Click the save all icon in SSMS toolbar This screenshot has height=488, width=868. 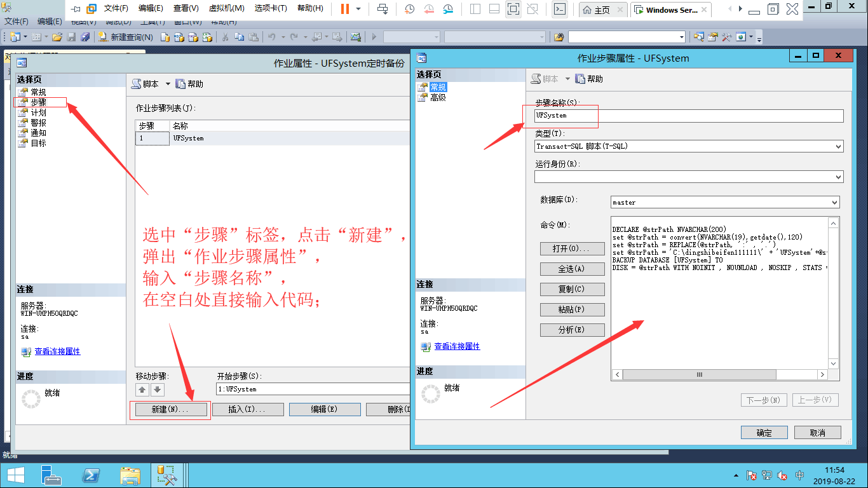(x=85, y=37)
